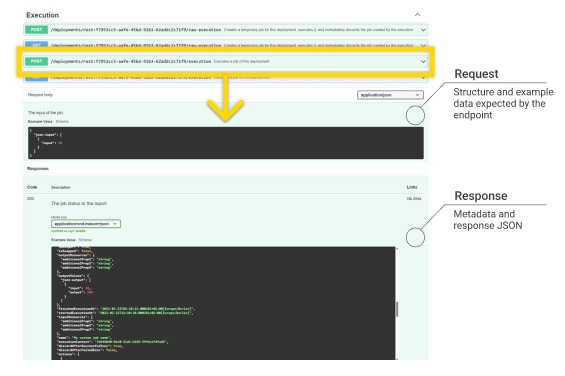Image resolution: width=565 pixels, height=376 pixels.
Task: Collapse the Execution section with its chevron
Action: pyautogui.click(x=417, y=15)
